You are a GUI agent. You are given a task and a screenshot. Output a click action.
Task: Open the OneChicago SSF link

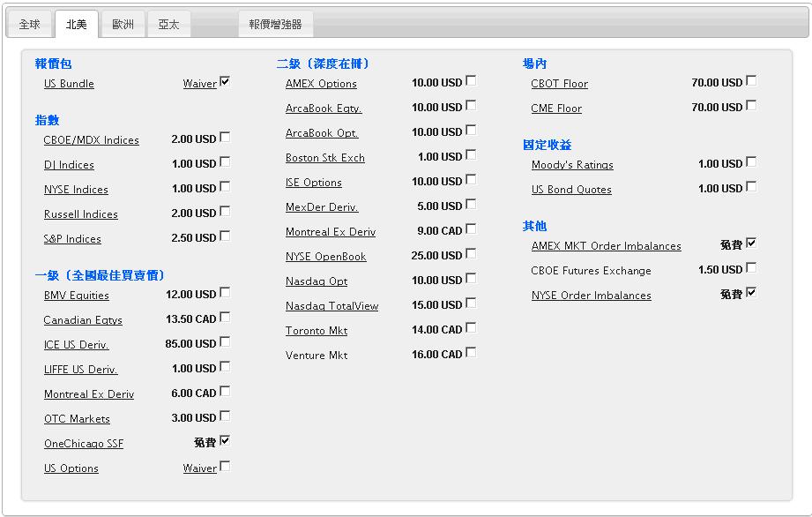(x=84, y=444)
